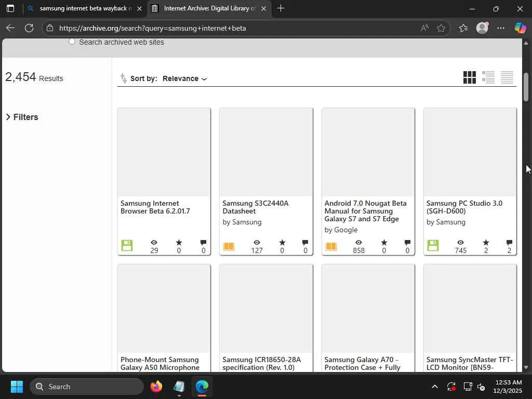Image resolution: width=532 pixels, height=399 pixels.
Task: Show hidden system tray icons
Action: point(435,387)
